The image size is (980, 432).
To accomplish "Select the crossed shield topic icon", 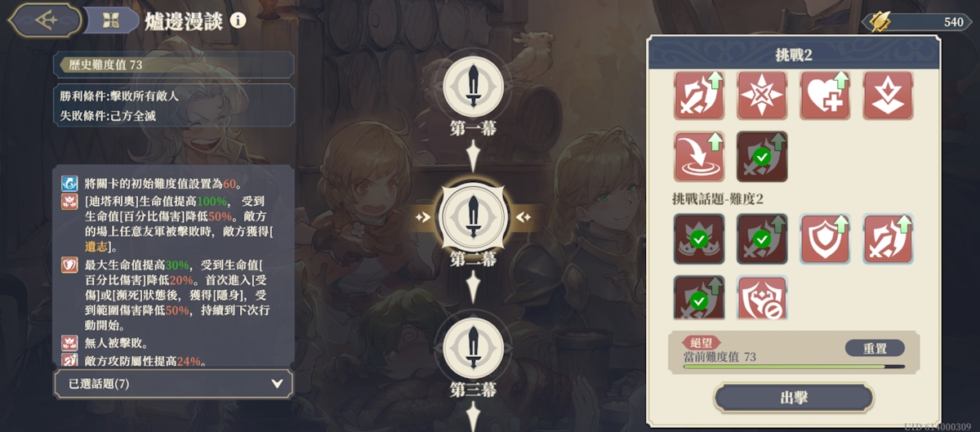I will click(x=762, y=297).
